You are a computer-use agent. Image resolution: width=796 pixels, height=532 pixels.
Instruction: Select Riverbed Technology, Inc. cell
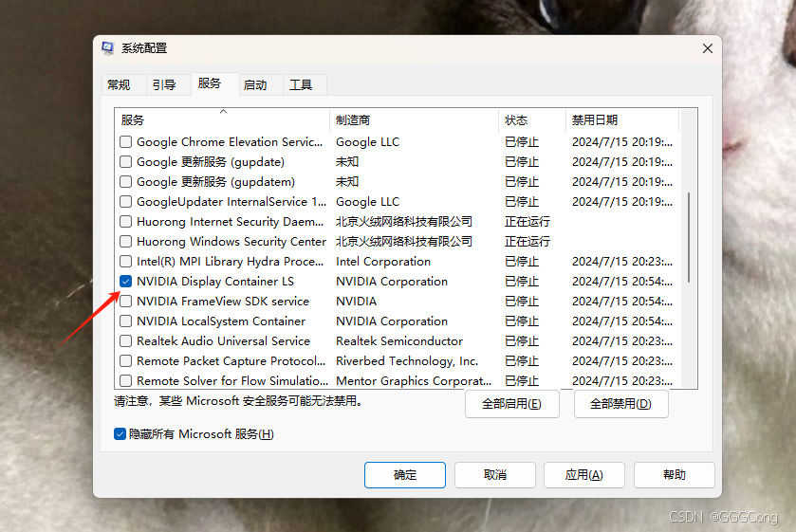pos(407,361)
